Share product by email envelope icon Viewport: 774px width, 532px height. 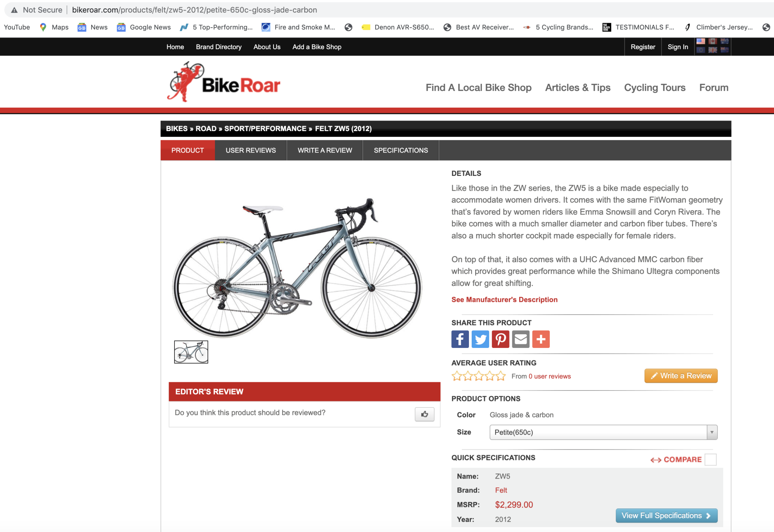click(x=521, y=339)
